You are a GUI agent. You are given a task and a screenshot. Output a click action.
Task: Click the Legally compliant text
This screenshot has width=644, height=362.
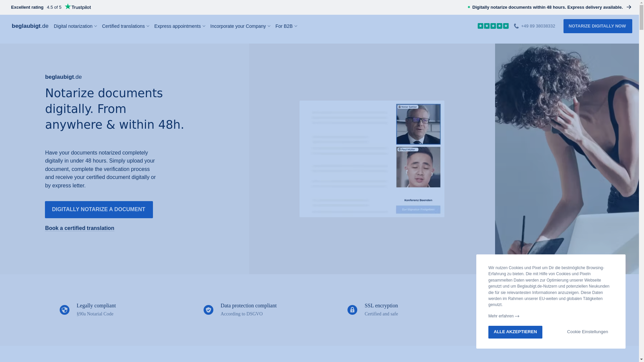96,306
